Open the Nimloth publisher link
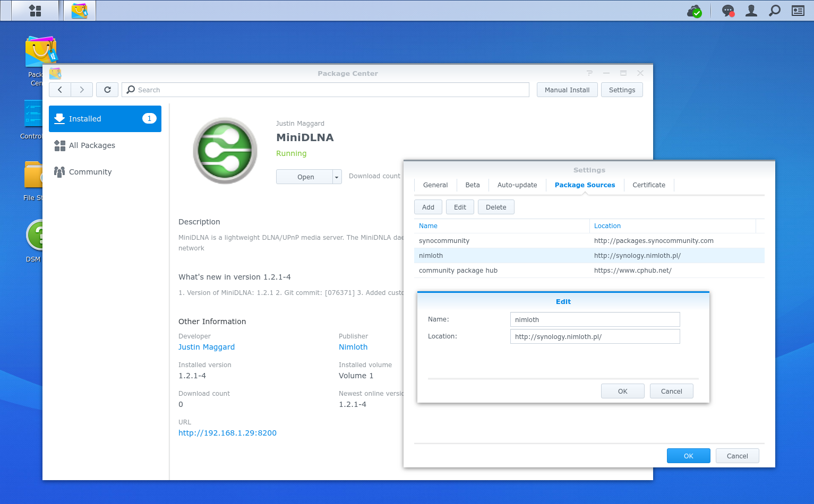Image resolution: width=814 pixels, height=504 pixels. tap(353, 347)
